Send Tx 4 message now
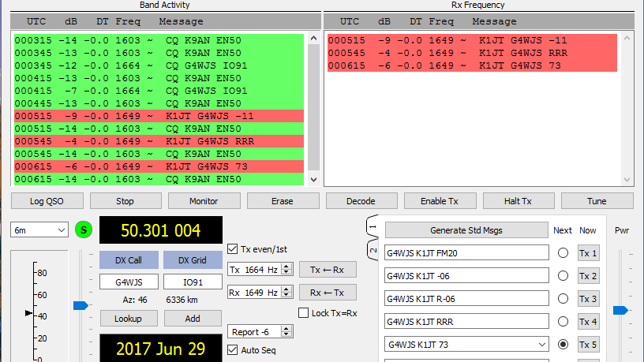644x362 pixels. pyautogui.click(x=588, y=321)
